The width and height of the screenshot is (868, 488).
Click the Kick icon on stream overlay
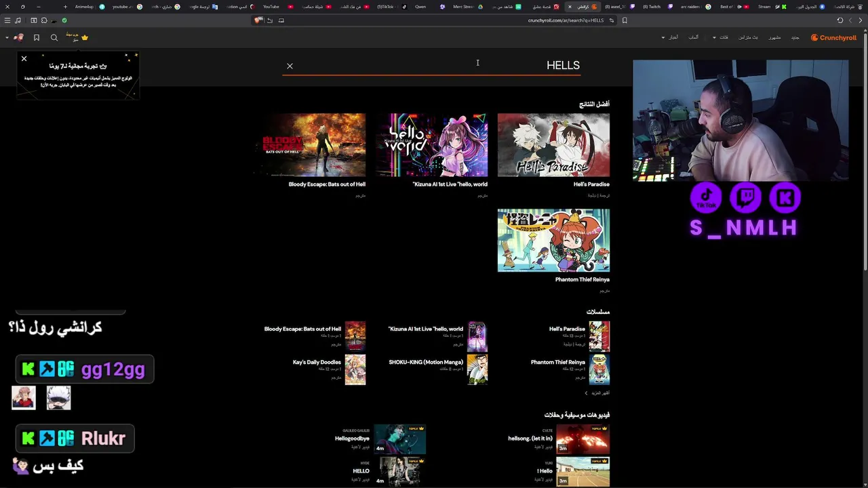click(x=785, y=197)
